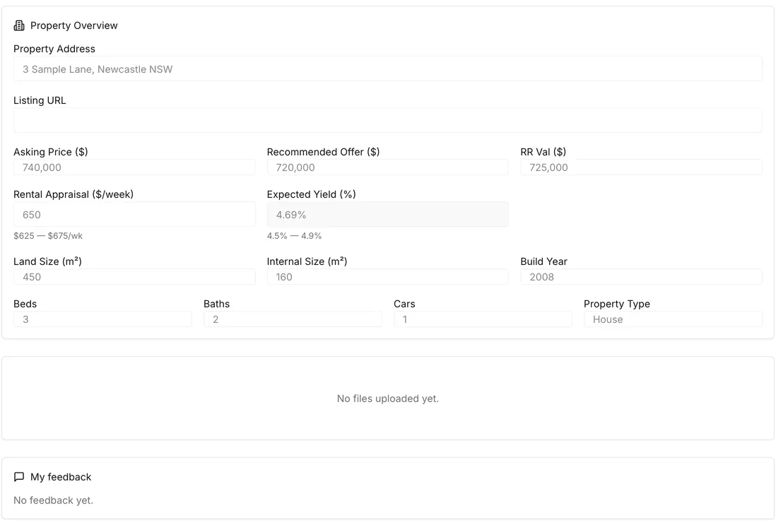Click the Property Overview building icon
776x532 pixels.
(x=19, y=25)
